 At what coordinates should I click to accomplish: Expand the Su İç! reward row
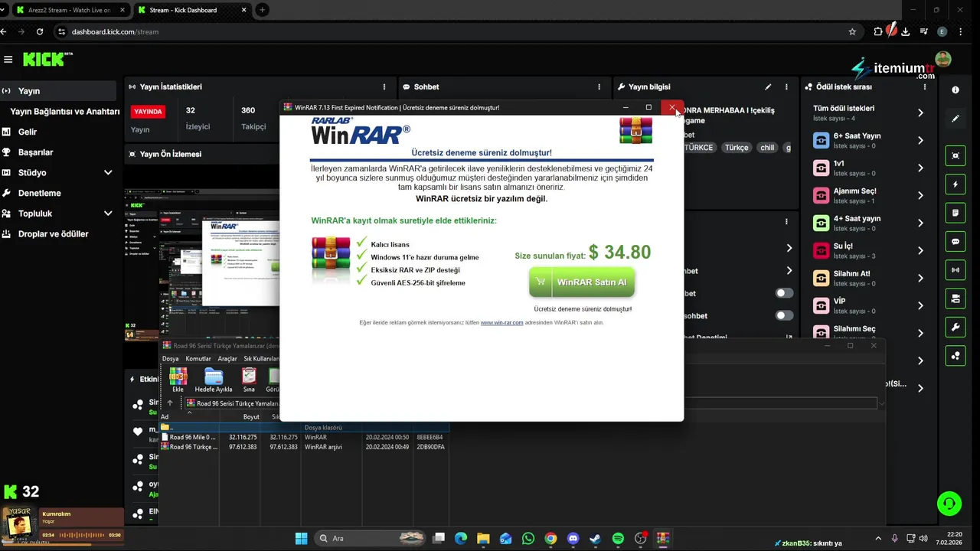[920, 250]
